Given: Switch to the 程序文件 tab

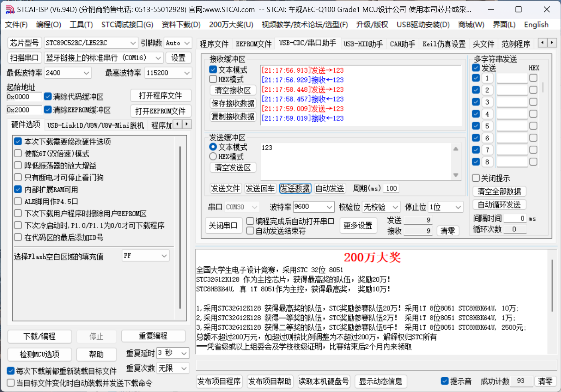Looking at the screenshot, I should coord(214,44).
